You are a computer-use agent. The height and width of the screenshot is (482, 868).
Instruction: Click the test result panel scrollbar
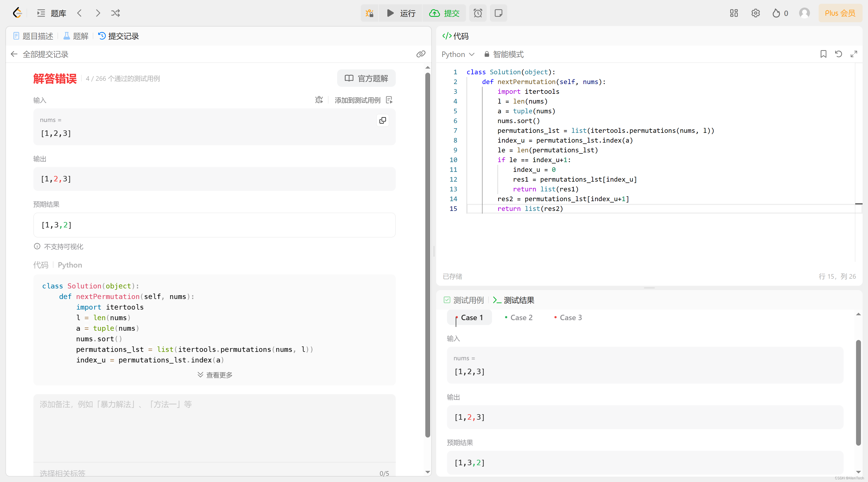(x=858, y=392)
